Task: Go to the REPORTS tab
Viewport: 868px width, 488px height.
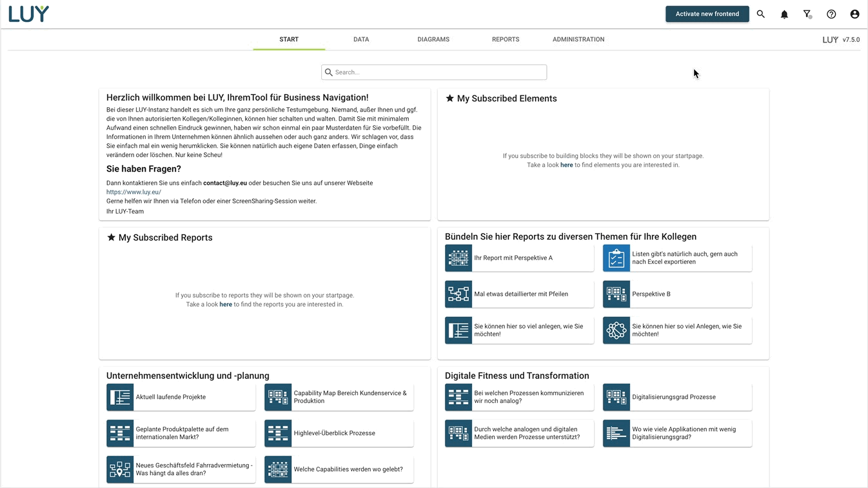Action: [506, 39]
